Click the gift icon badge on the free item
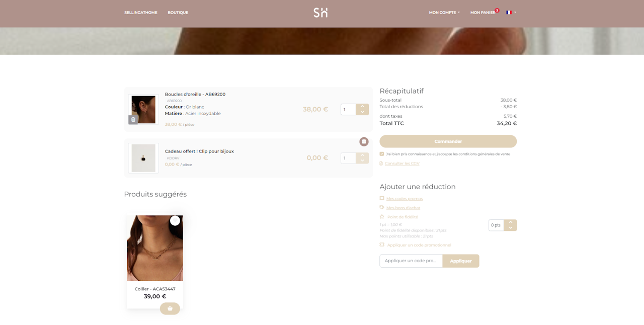644x325 pixels. coord(364,142)
